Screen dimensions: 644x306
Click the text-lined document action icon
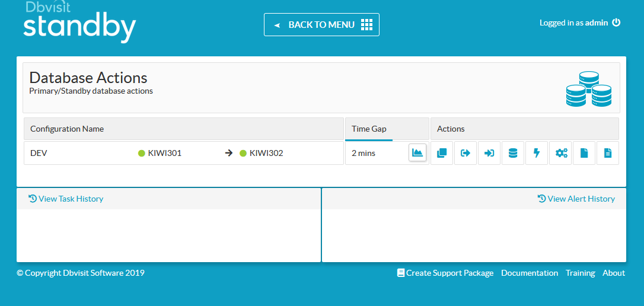(x=608, y=153)
